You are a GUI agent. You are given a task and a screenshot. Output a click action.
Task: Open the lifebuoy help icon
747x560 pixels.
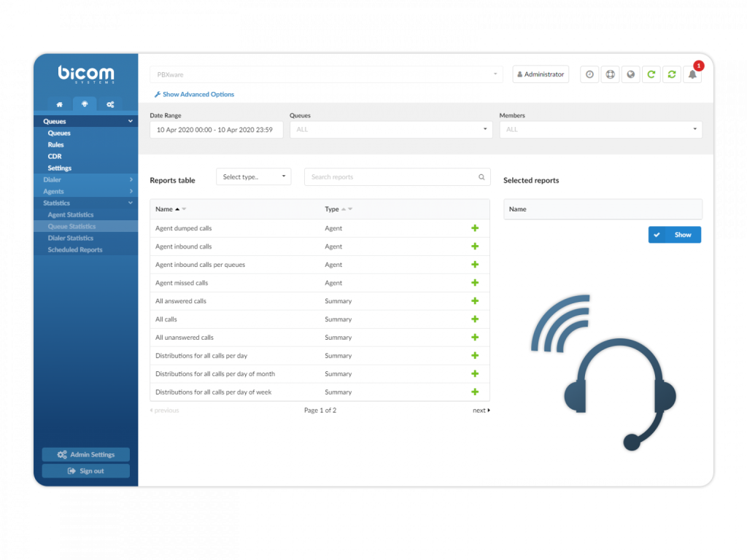click(x=610, y=74)
